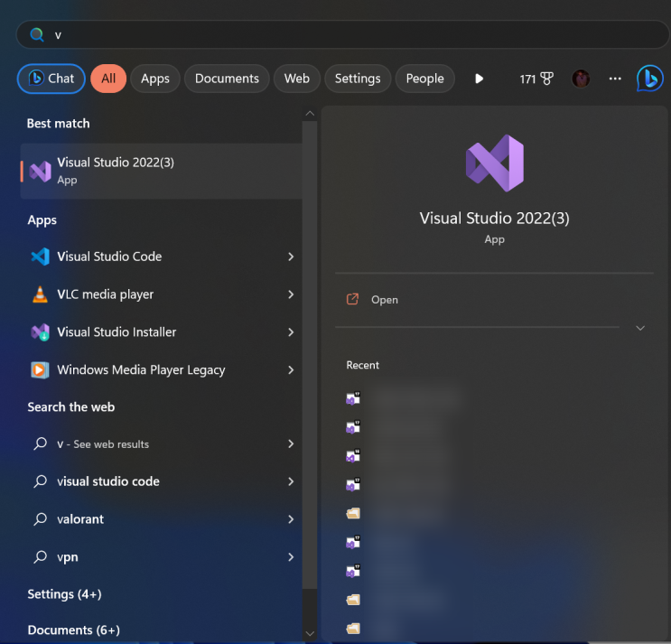
Task: Show more filters with the play arrow
Action: [480, 79]
